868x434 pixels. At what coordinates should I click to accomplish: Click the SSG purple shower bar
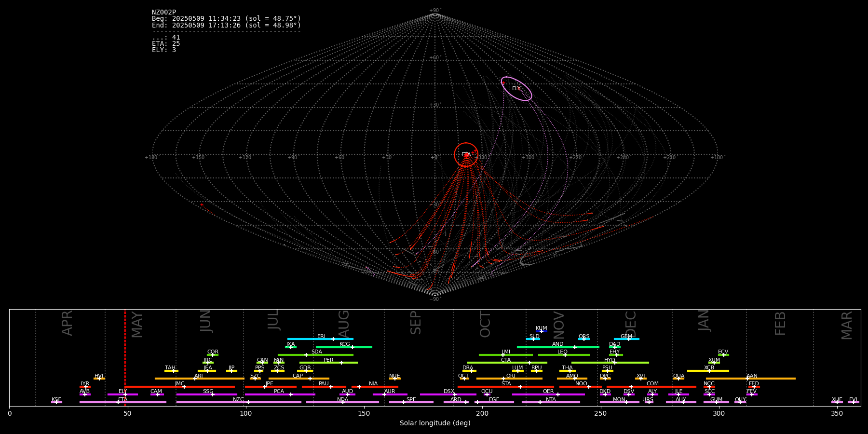point(207,394)
